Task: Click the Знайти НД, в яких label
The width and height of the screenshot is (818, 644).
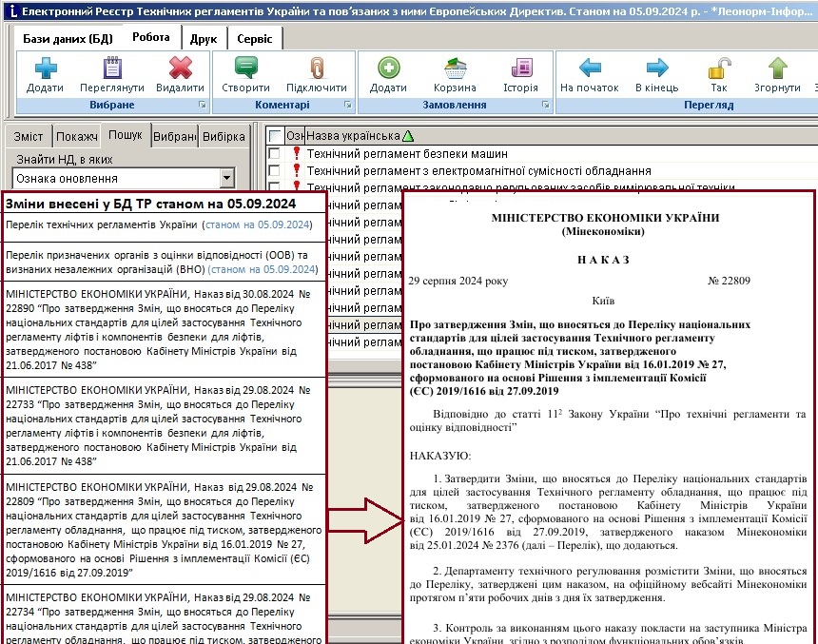Action: (x=65, y=160)
